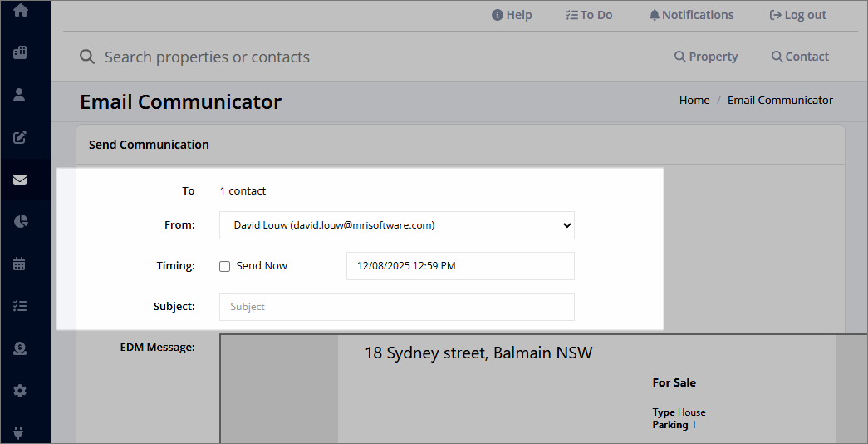This screenshot has height=444, width=868.
Task: Click 'Type House' line in EDM message
Action: 679,412
